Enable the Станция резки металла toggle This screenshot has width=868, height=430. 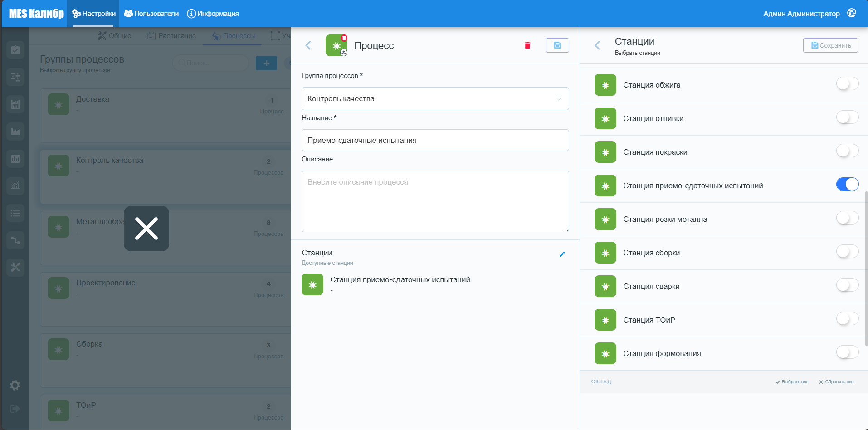coord(847,218)
